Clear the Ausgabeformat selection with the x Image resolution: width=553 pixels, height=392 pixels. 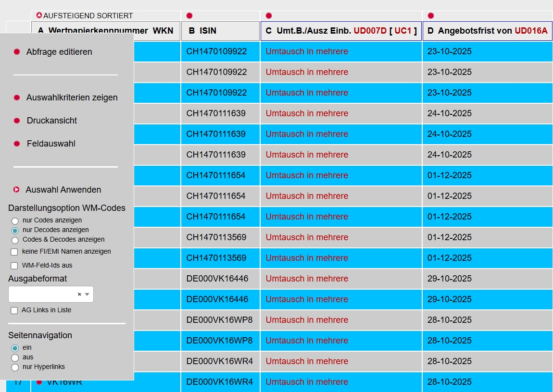[x=79, y=294]
